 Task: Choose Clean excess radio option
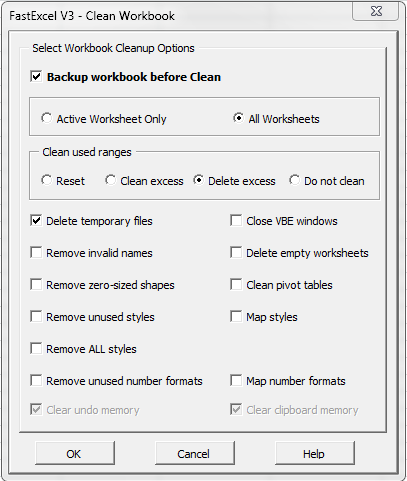(111, 180)
